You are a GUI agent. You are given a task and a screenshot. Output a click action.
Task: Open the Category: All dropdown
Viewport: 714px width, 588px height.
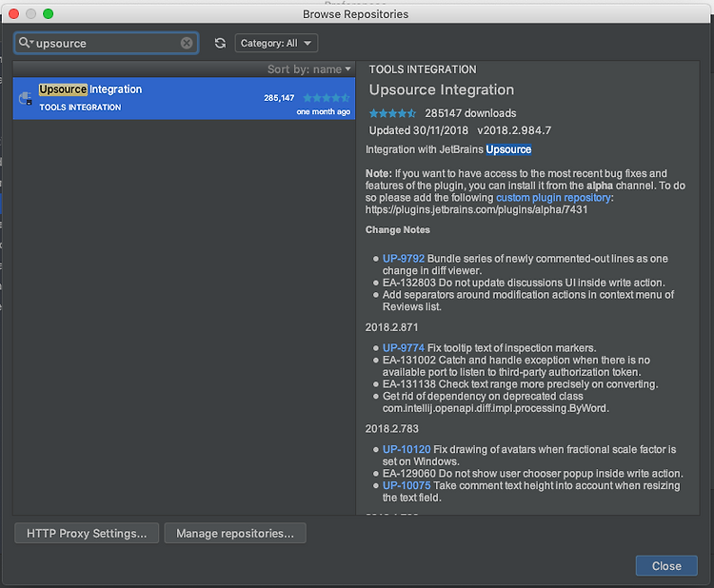click(x=276, y=43)
